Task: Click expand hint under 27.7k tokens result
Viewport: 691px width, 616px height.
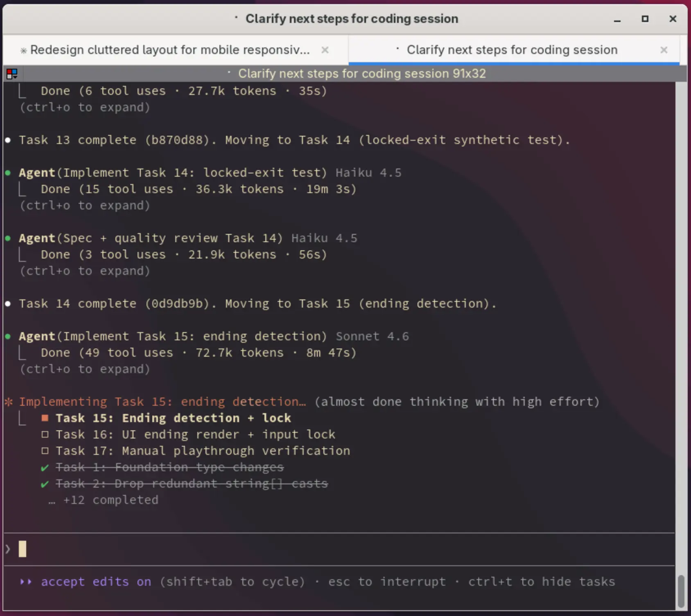Action: click(x=85, y=107)
